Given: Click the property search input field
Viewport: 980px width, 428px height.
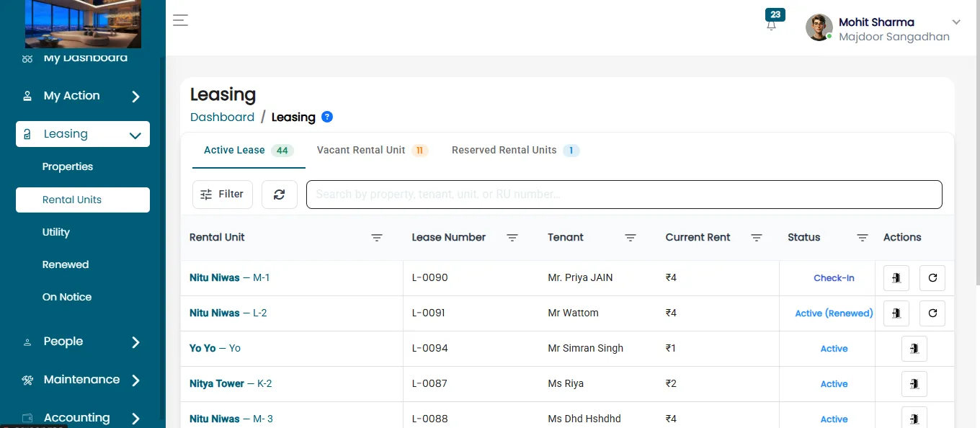Looking at the screenshot, I should coord(624,195).
